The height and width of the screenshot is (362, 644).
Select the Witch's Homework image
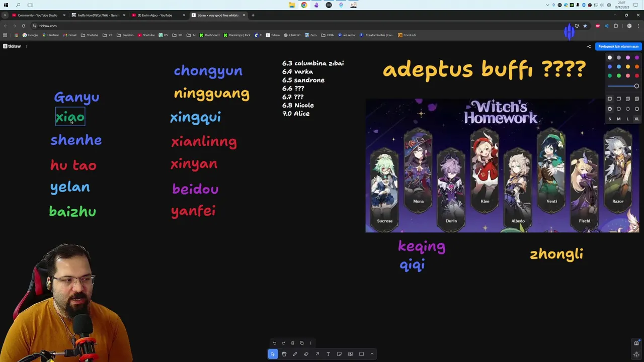click(x=502, y=165)
